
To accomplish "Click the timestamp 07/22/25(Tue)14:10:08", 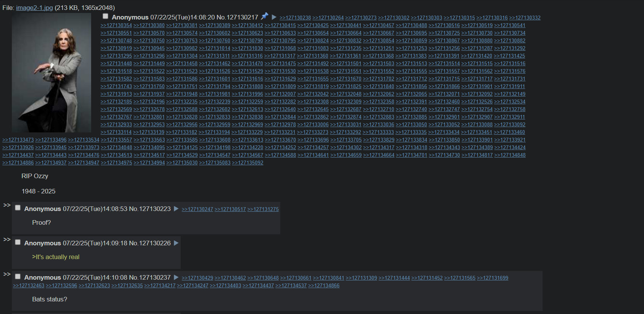I will (x=95, y=278).
